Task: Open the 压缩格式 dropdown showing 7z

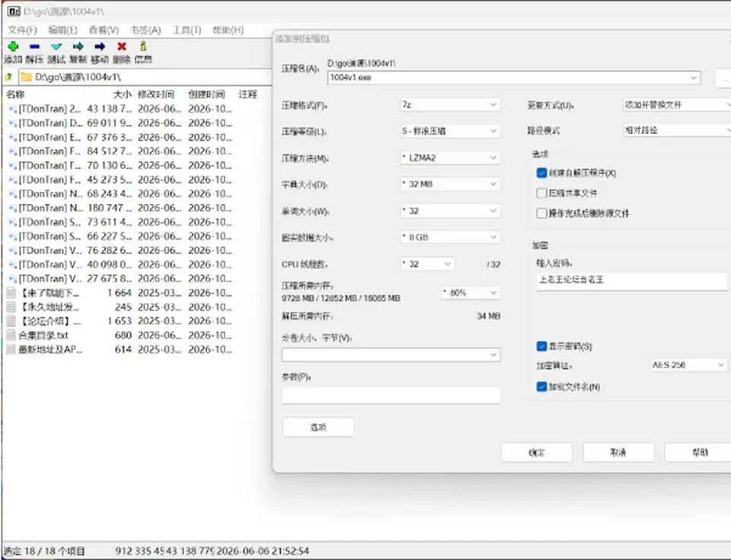Action: [450, 105]
